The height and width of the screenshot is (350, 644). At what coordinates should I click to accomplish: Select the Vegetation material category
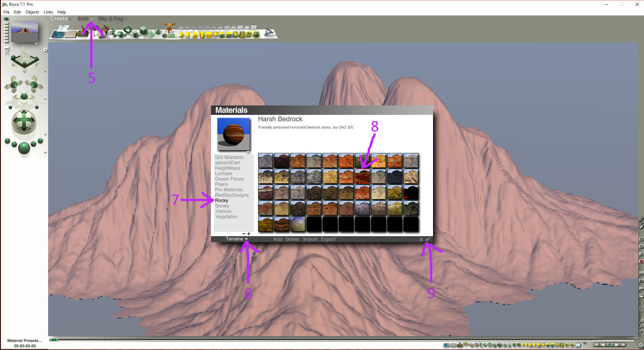[x=226, y=217]
